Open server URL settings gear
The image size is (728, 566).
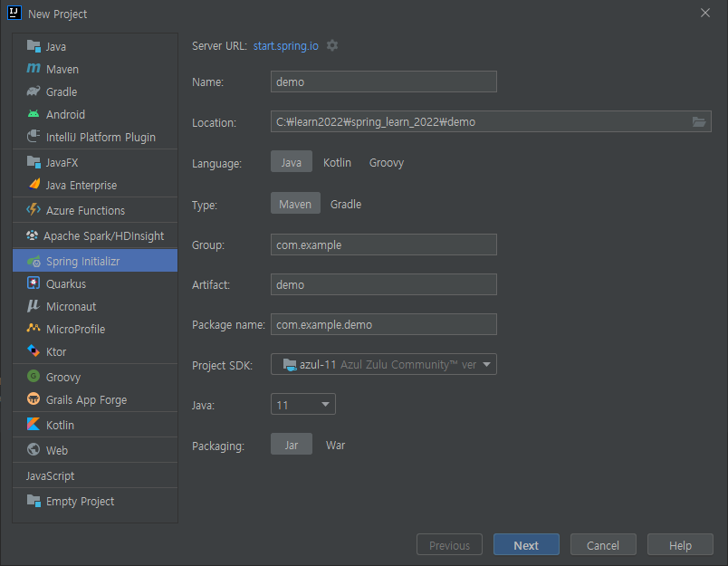click(332, 45)
